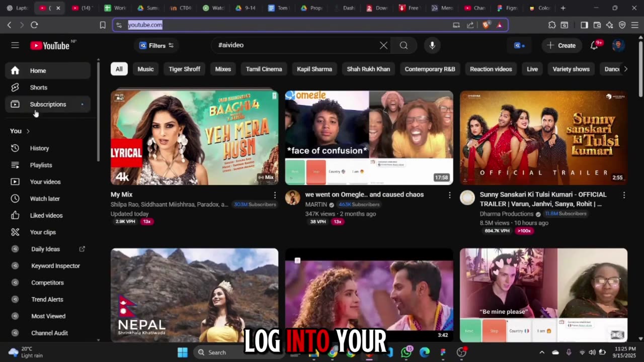
Task: Select the Variety shows chip
Action: 571,69
